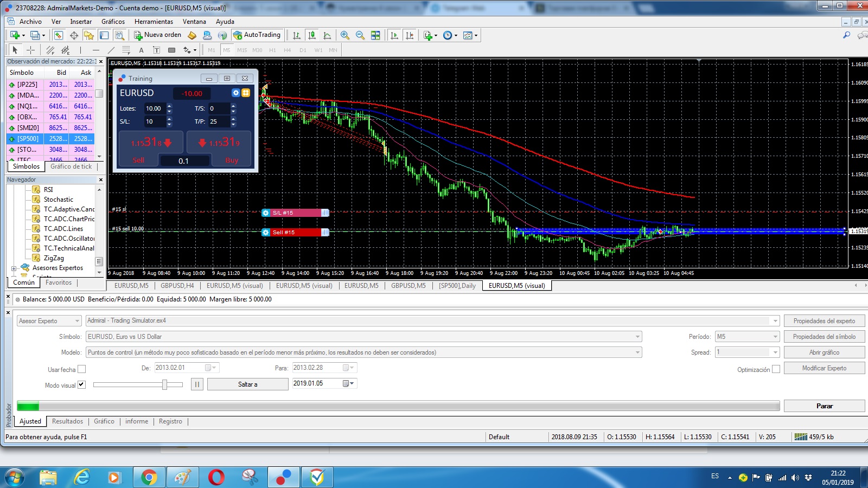The width and height of the screenshot is (868, 488).
Task: Uncheck the Modo visual checkbox
Action: coord(81,384)
